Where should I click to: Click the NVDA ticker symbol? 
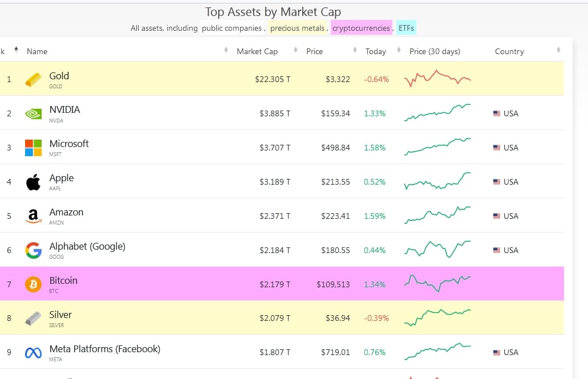tap(56, 121)
